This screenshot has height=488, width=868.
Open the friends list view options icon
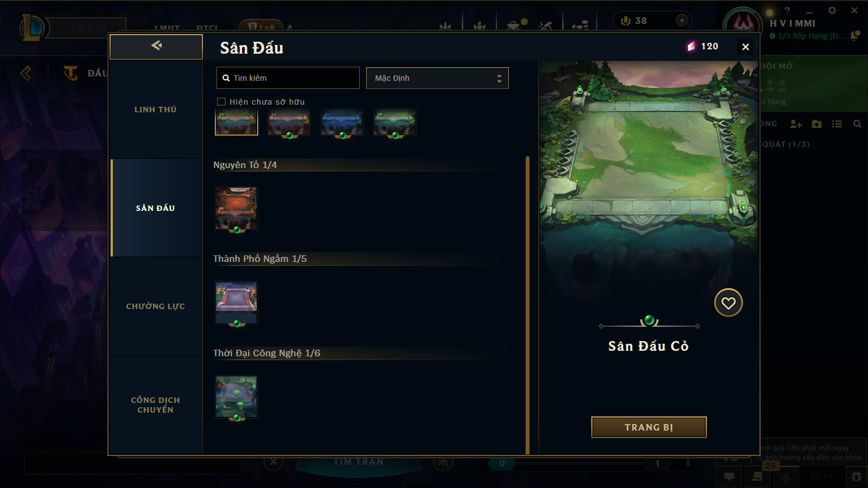coord(837,124)
